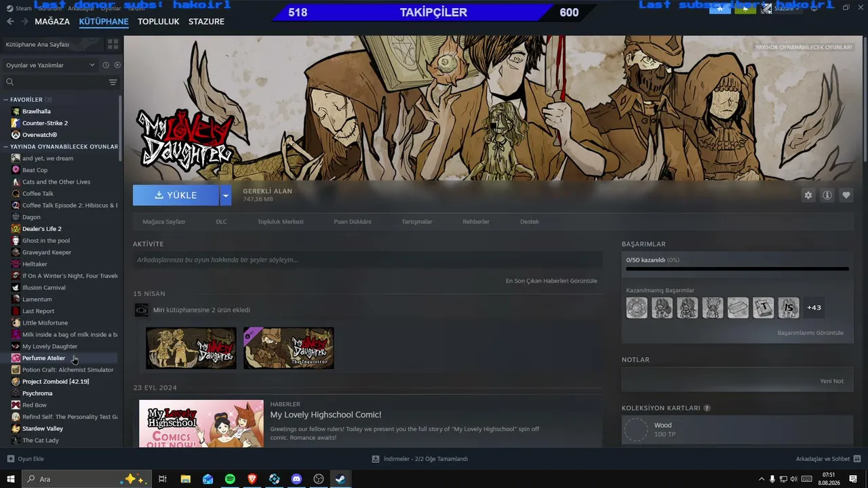
Task: Open the İndirmeler downloads status
Action: tap(420, 459)
